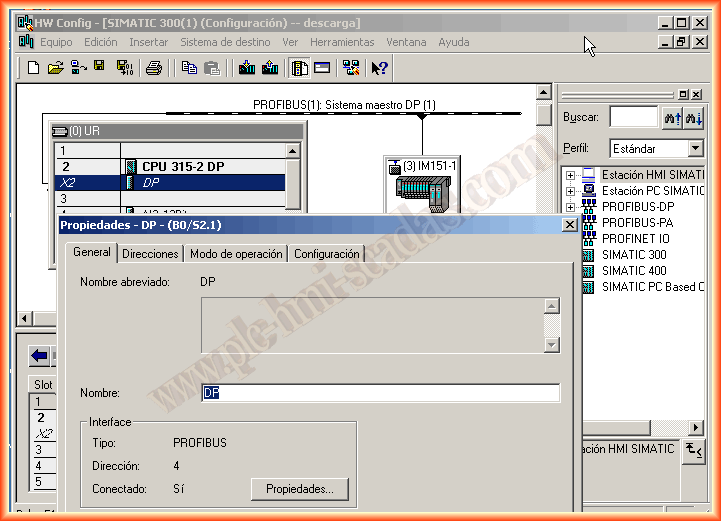
Task: Open the Perfil Estándar dropdown
Action: coord(696,148)
